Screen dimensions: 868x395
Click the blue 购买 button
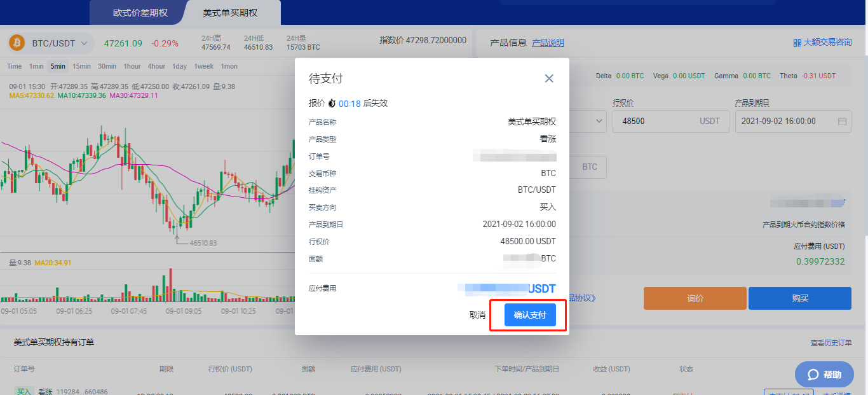(x=800, y=298)
